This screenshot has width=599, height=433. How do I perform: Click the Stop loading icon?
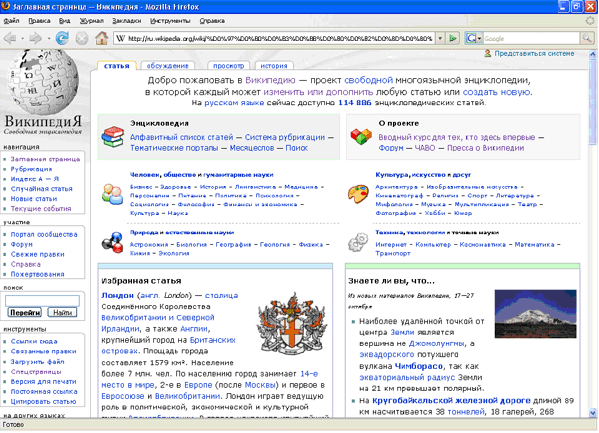[82, 38]
